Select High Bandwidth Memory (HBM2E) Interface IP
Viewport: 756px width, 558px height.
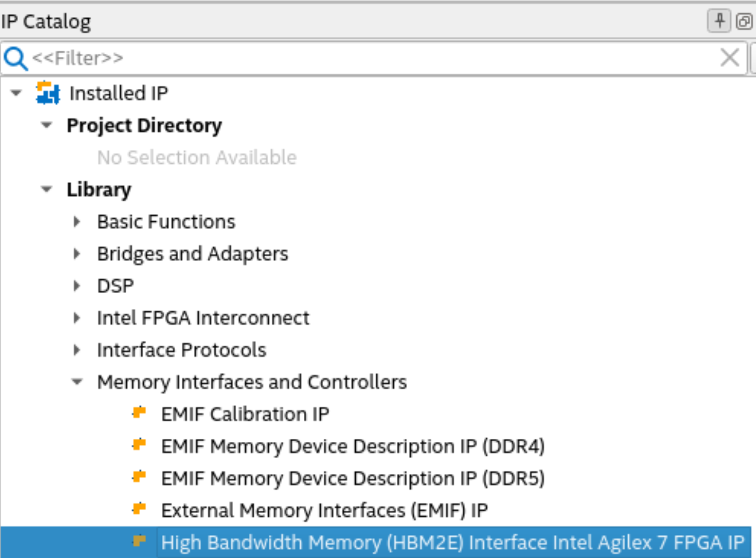click(x=452, y=542)
